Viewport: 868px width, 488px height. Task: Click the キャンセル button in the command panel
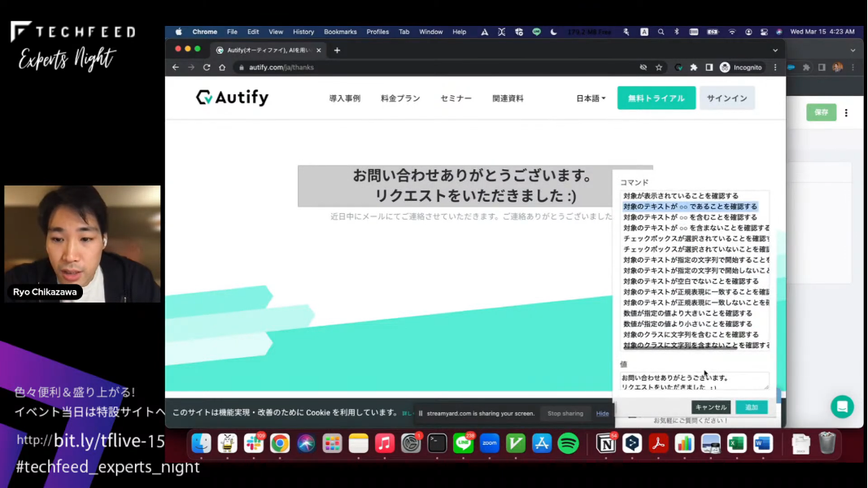coord(711,407)
